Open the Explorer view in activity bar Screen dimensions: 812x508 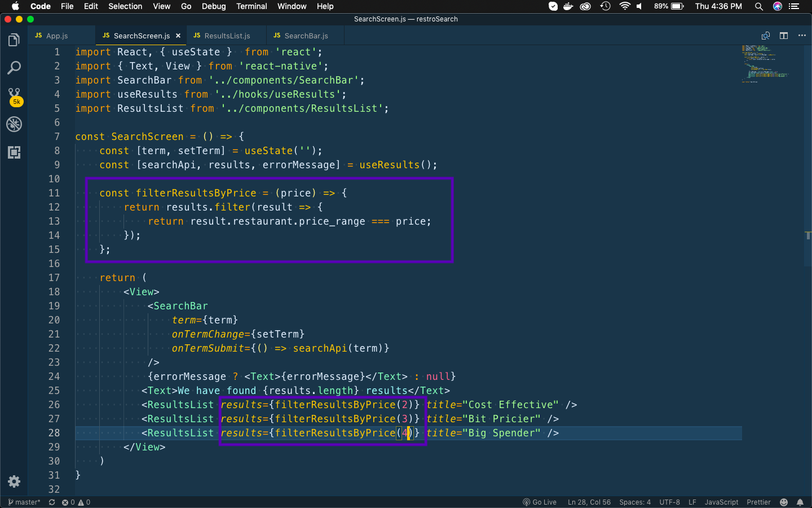(14, 40)
